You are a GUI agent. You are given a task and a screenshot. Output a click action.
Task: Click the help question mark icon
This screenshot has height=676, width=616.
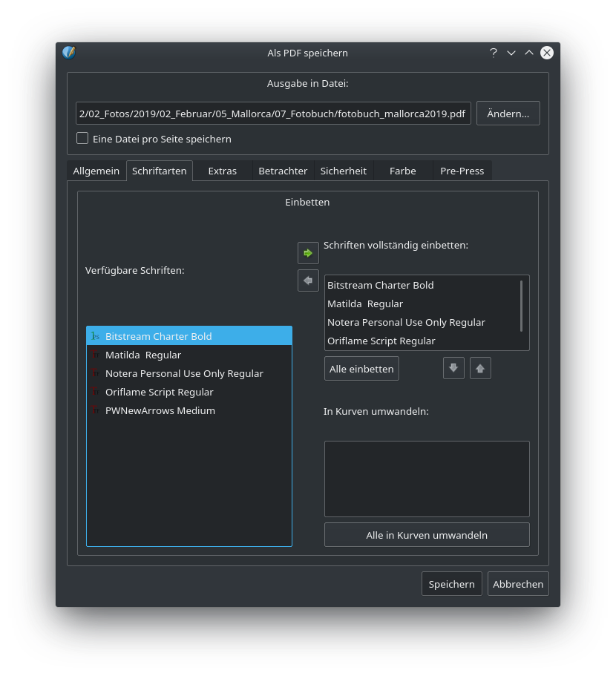click(493, 53)
